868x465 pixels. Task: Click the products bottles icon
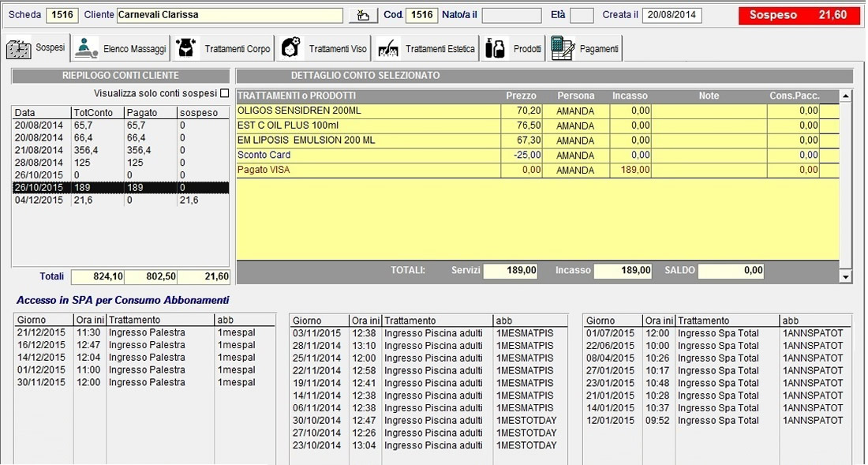point(494,48)
